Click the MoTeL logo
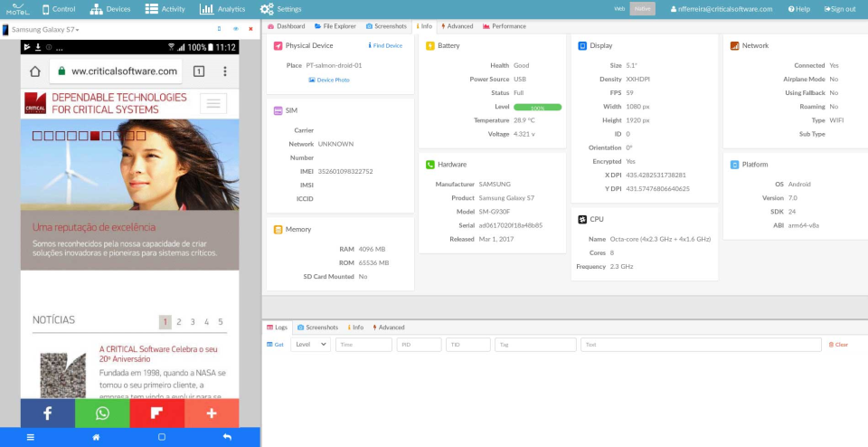The image size is (868, 447). [18, 9]
